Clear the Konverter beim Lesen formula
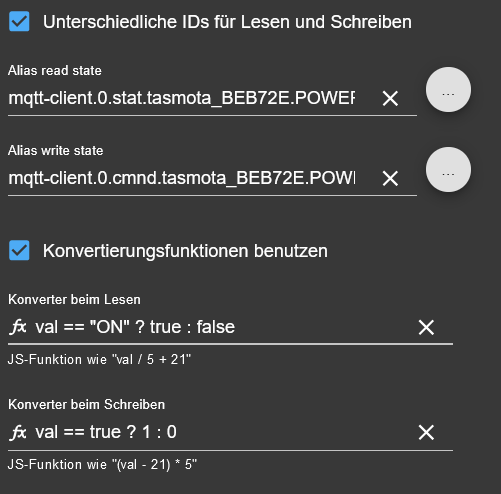501x494 pixels. click(x=426, y=327)
